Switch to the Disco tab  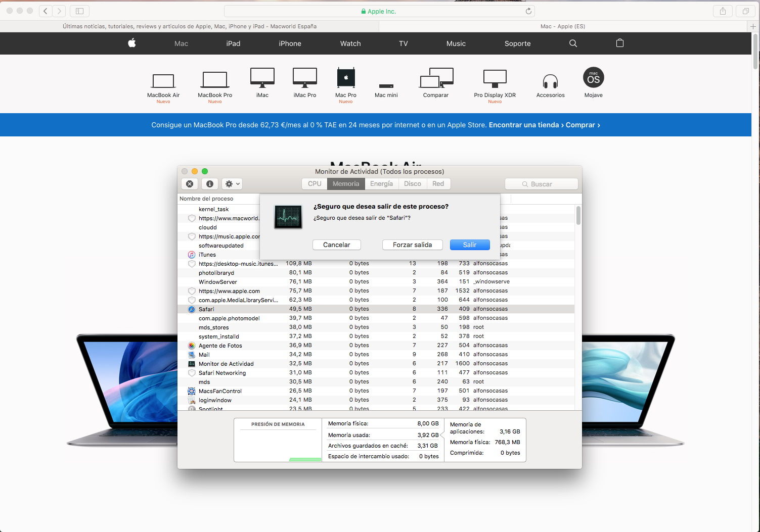tap(413, 184)
